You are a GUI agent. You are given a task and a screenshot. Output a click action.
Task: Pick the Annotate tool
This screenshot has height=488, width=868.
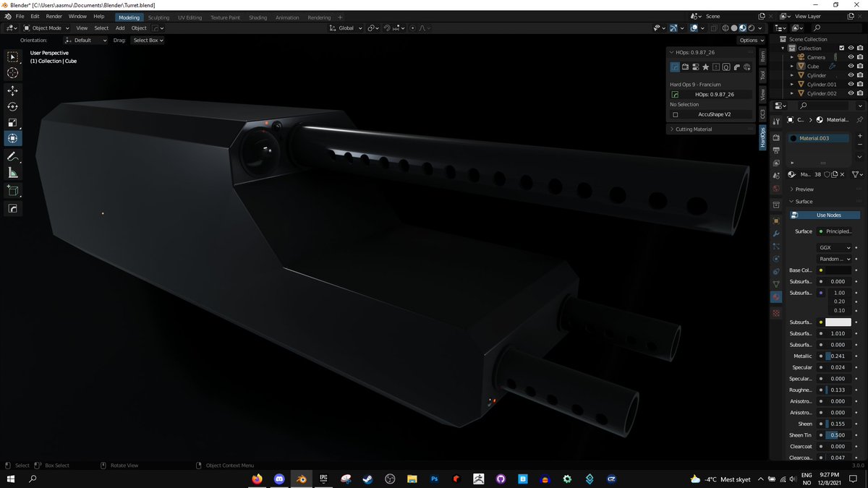coord(12,155)
